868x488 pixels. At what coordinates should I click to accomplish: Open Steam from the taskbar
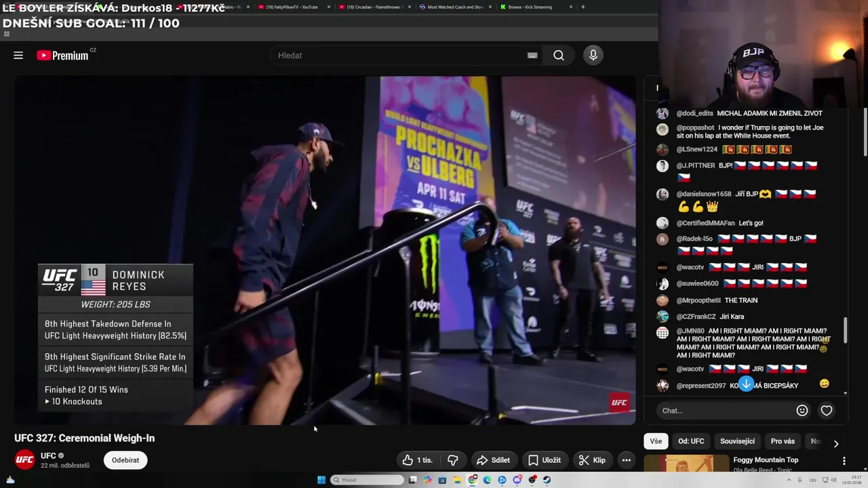tap(547, 480)
